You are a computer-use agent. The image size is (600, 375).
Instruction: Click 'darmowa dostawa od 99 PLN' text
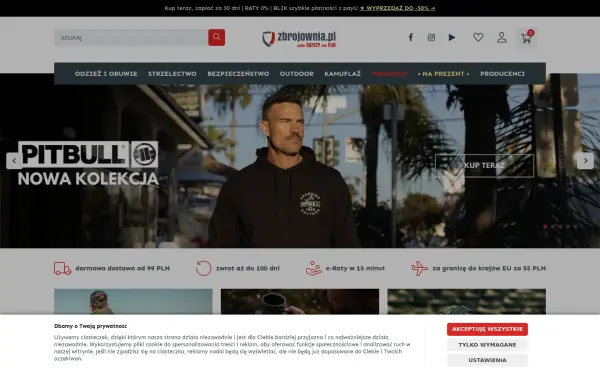(122, 268)
